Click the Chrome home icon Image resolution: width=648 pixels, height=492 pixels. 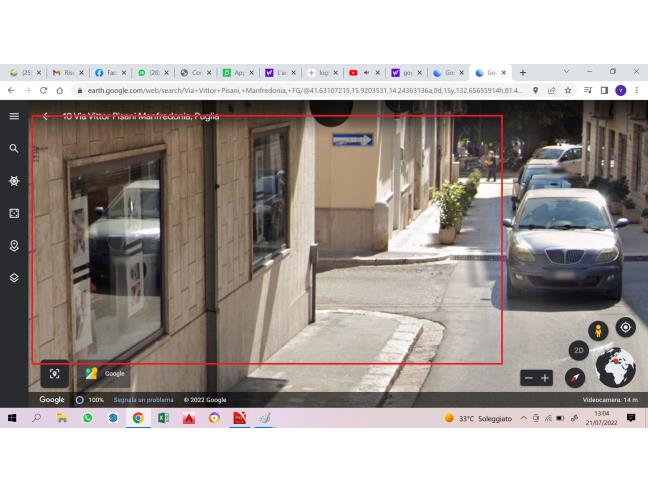pos(60,90)
